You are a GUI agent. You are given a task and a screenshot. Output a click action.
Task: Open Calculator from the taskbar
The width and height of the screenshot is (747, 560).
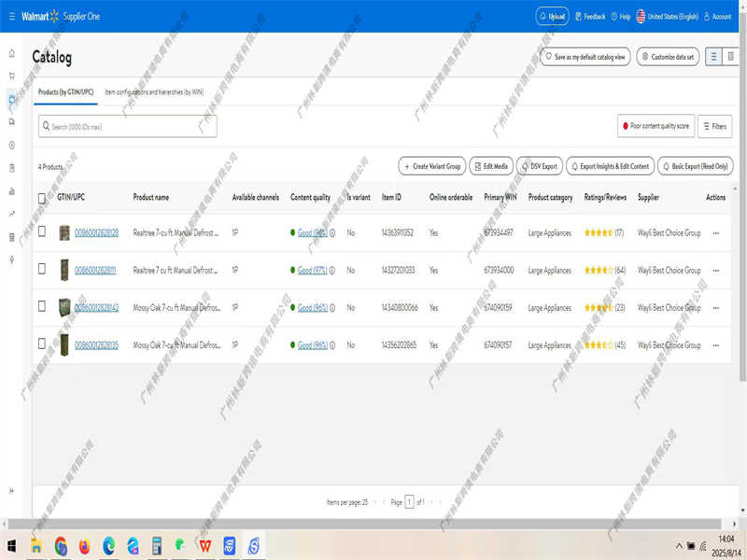point(157,546)
